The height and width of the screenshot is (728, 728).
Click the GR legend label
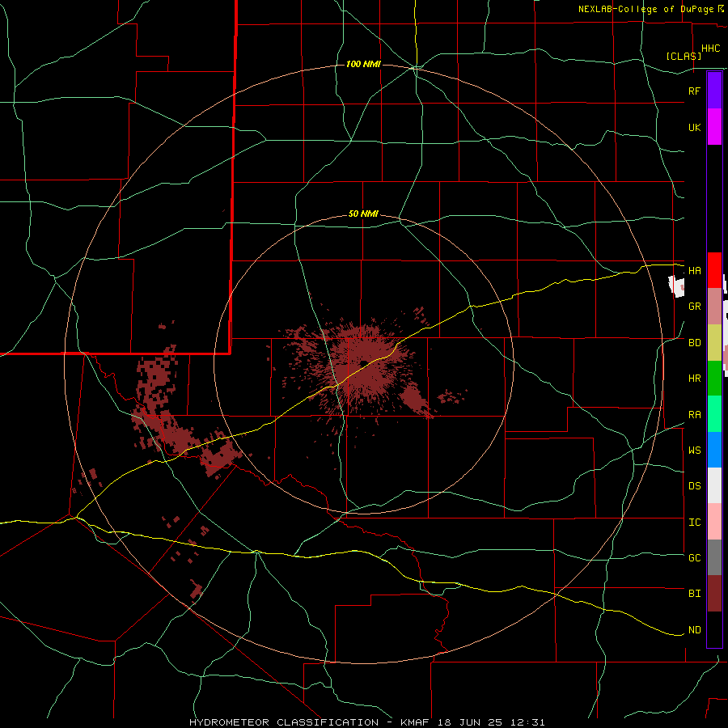click(694, 307)
